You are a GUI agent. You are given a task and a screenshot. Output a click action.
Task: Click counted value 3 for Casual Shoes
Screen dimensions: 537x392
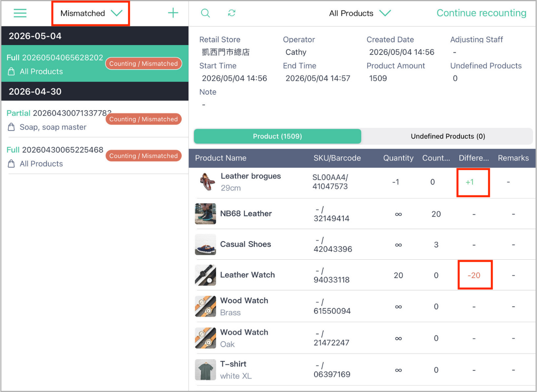(x=436, y=245)
